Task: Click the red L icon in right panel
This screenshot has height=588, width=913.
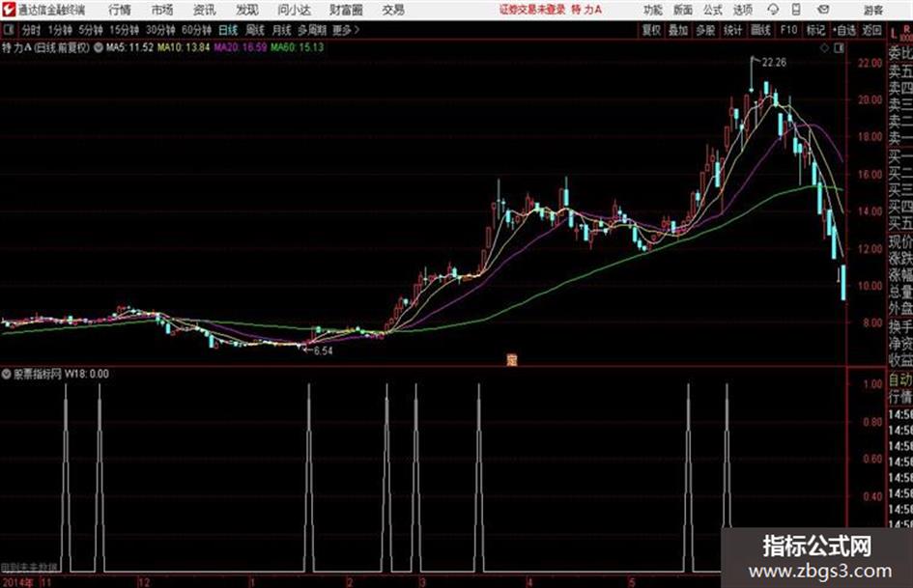Action: tap(894, 34)
